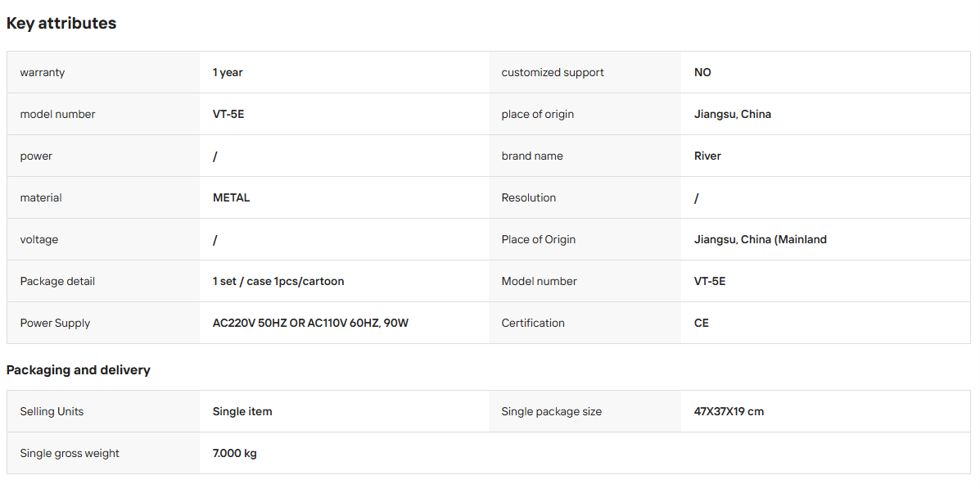Select the Jiangsu, China (Mainland text
This screenshot has height=489, width=980.
[761, 239]
